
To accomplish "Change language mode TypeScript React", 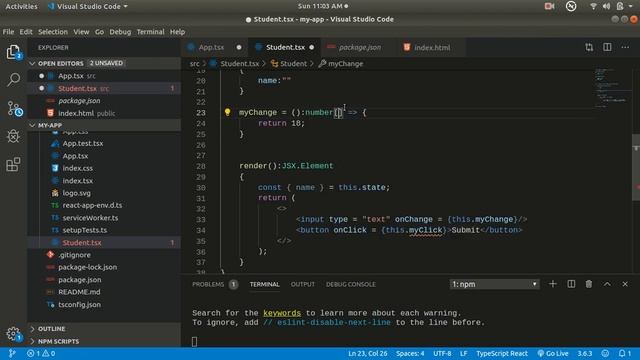I will pyautogui.click(x=502, y=353).
